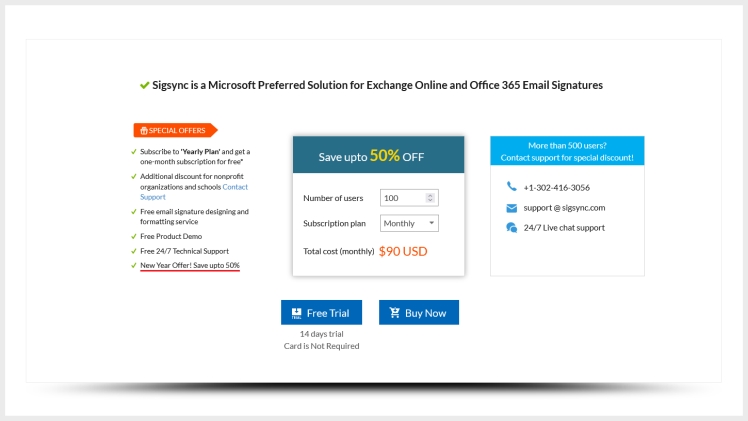The width and height of the screenshot is (748, 421).
Task: Start the Free Trial
Action: coord(322,313)
